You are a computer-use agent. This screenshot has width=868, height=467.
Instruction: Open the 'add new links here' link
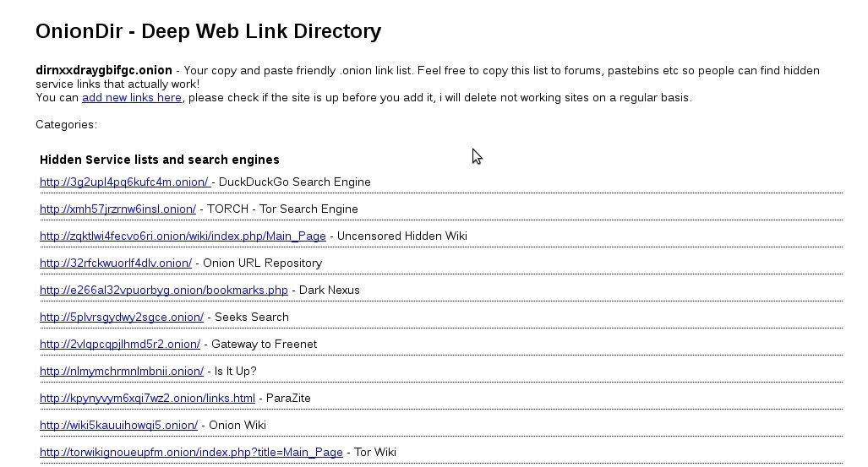pyautogui.click(x=132, y=98)
